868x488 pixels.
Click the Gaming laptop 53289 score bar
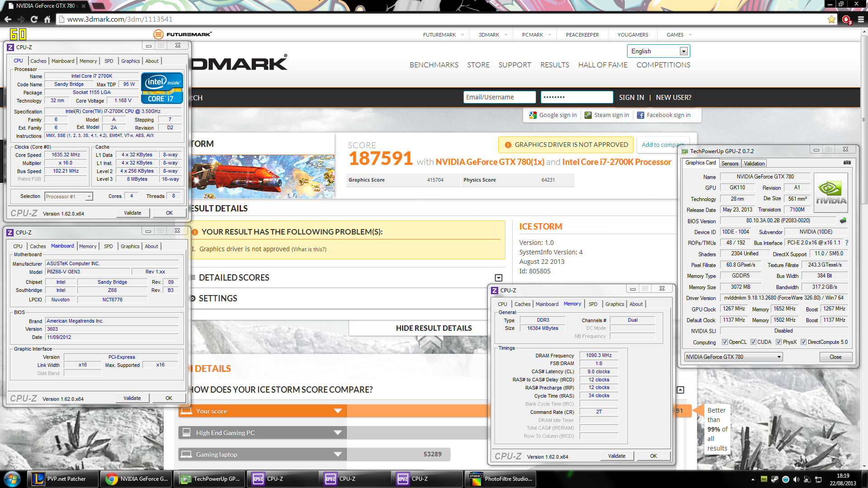tap(398, 454)
